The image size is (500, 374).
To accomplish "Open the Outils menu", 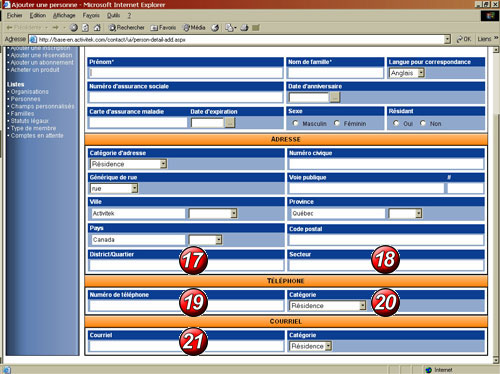I will (113, 15).
